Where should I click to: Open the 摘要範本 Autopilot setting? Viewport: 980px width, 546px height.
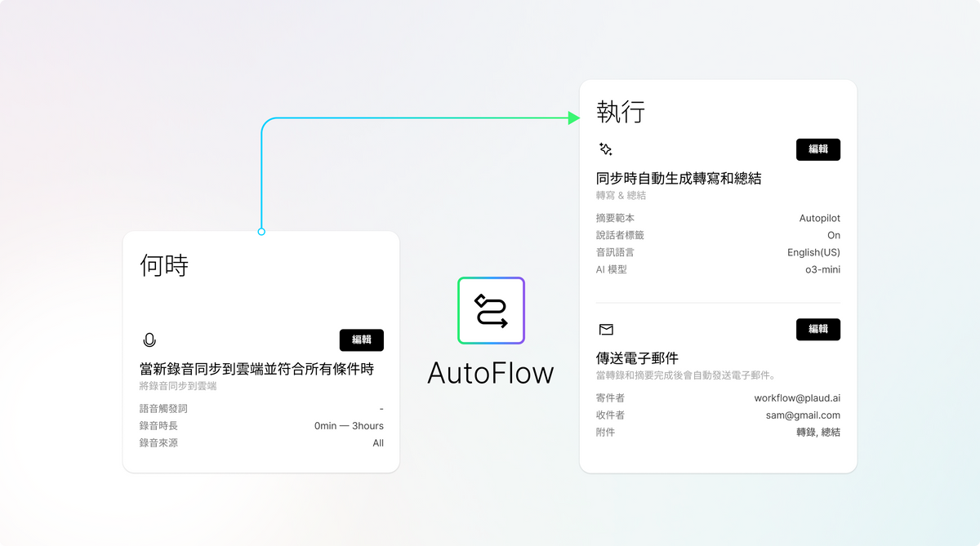(x=819, y=218)
